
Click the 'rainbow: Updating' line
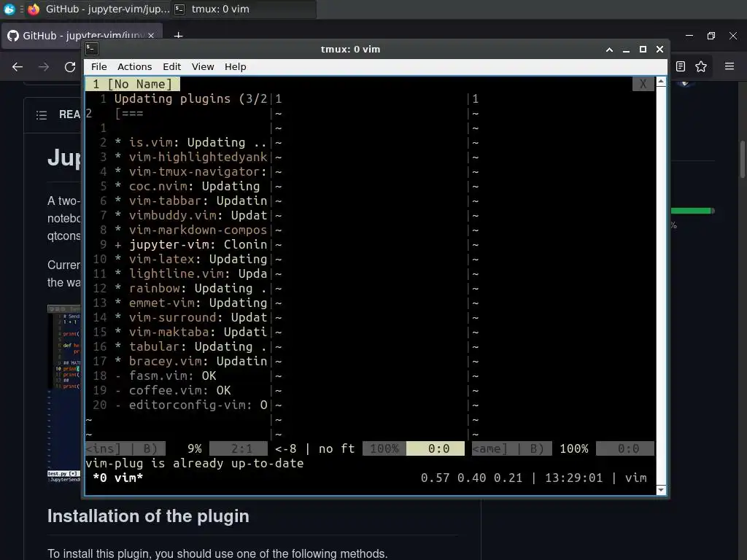(x=190, y=289)
